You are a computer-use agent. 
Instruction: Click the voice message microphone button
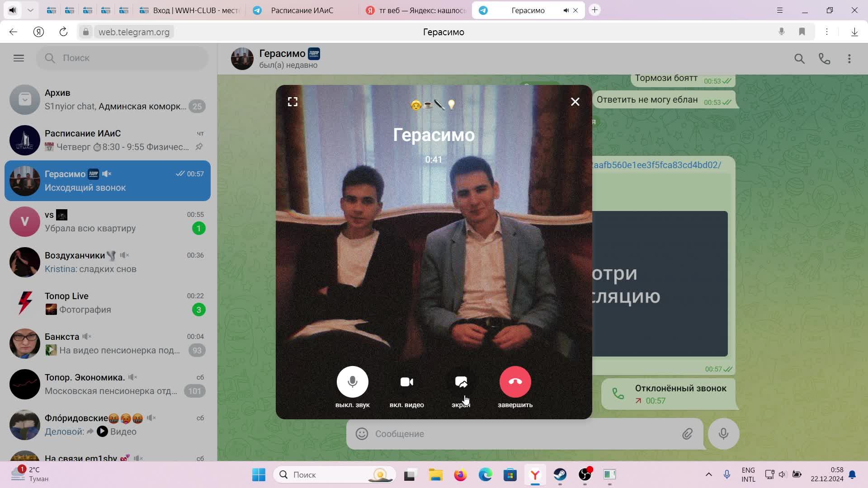pos(723,434)
